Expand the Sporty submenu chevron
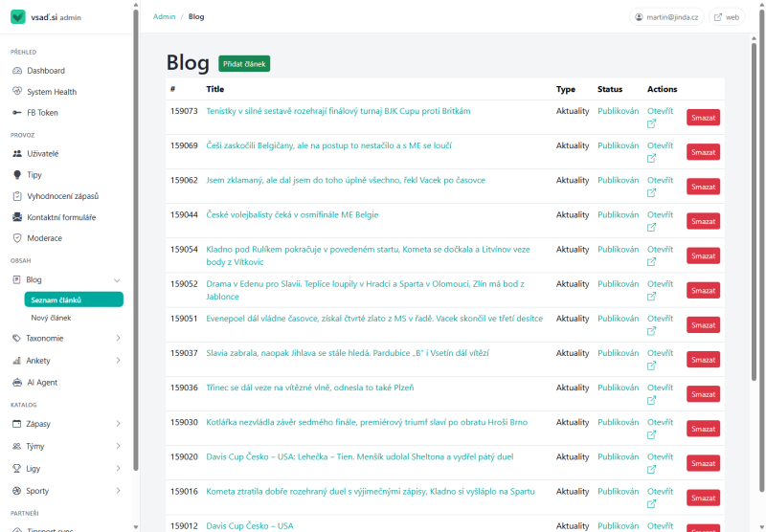This screenshot has height=532, width=766. pyautogui.click(x=118, y=491)
